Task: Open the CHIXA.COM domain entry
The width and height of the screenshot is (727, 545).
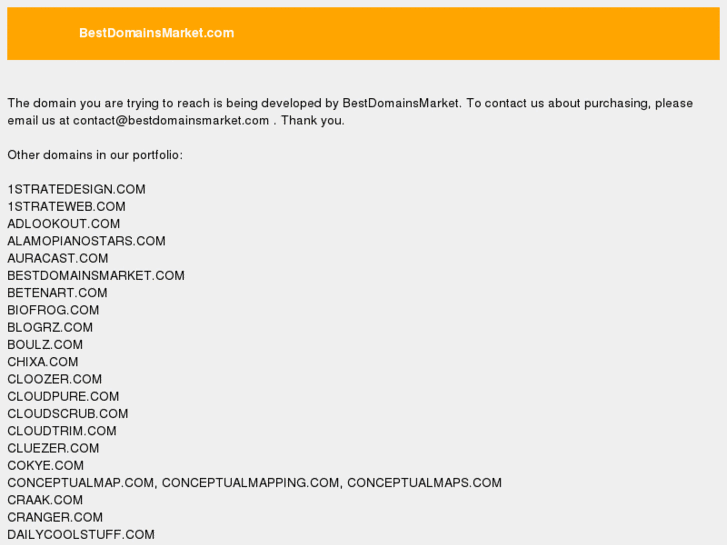Action: point(42,362)
